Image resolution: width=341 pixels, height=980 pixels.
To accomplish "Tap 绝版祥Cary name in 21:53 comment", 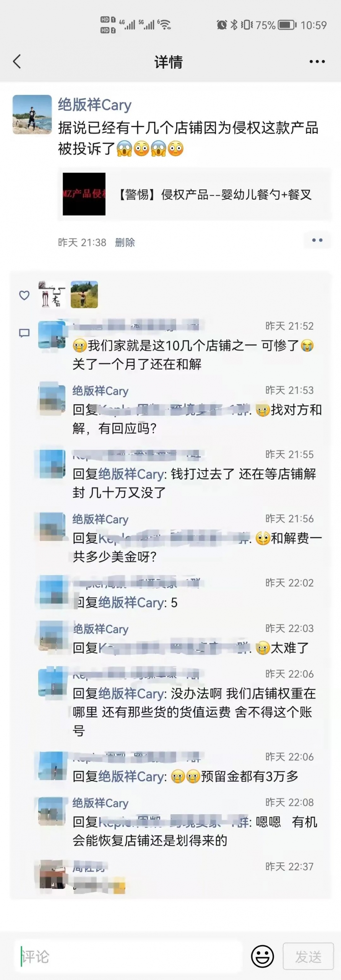I will click(101, 391).
